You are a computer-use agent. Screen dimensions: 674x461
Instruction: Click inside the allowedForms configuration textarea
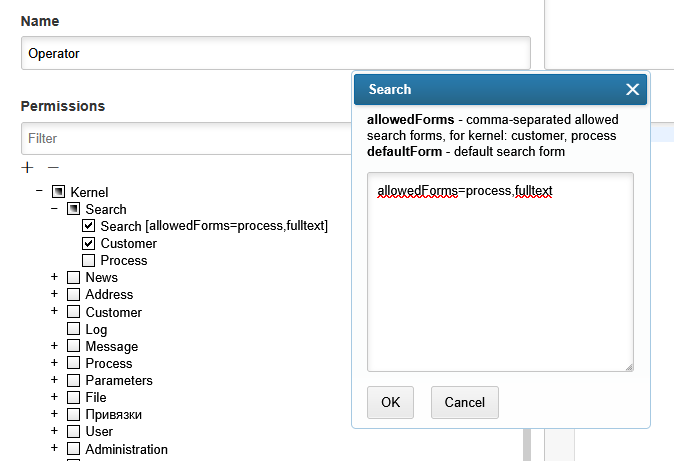pos(500,280)
